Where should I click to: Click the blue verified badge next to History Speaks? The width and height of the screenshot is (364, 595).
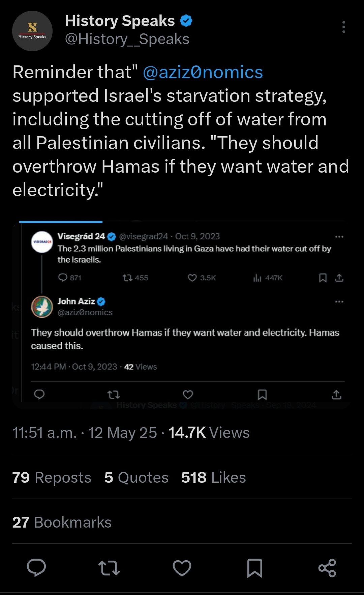pos(186,21)
